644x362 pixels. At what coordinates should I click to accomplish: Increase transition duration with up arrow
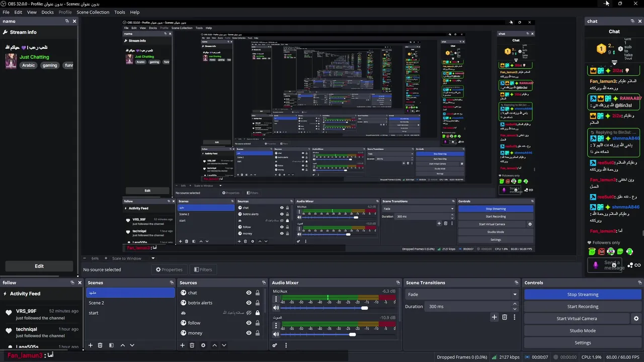click(515, 304)
